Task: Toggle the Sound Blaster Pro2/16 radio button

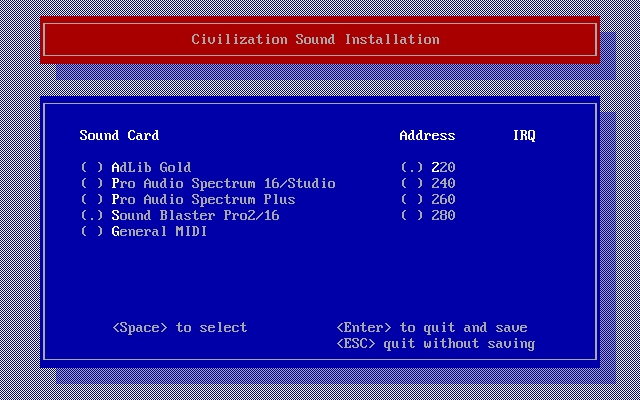Action: point(92,216)
